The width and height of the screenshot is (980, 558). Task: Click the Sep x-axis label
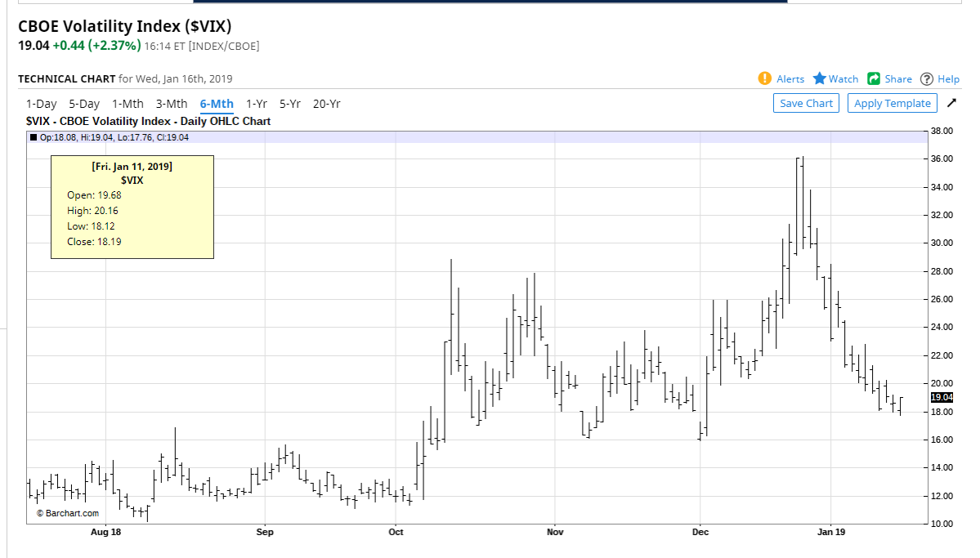(265, 532)
